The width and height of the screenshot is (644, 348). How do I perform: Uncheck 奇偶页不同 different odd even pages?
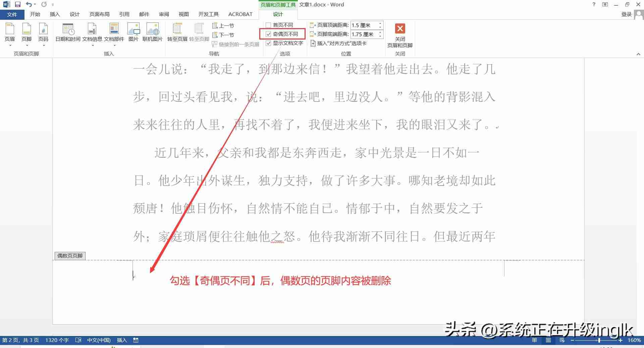point(268,34)
